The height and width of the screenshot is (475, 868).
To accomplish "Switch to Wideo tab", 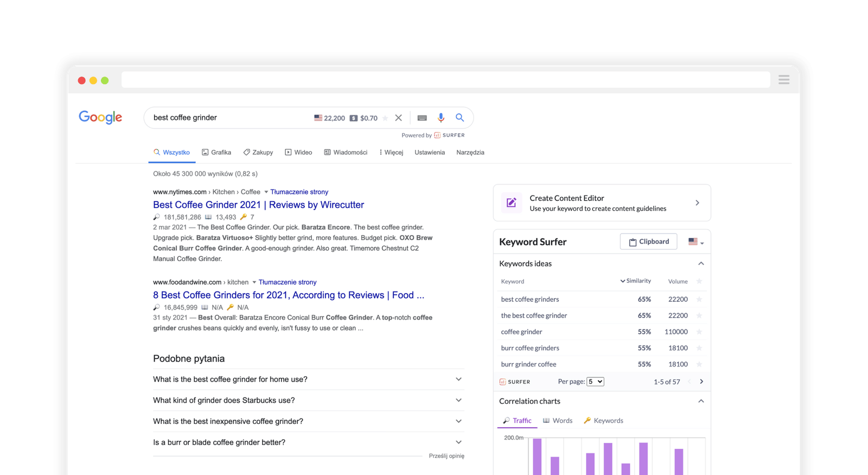I will [298, 153].
